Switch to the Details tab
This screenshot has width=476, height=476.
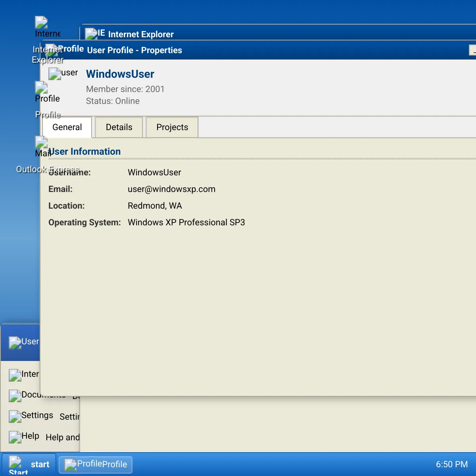point(119,127)
